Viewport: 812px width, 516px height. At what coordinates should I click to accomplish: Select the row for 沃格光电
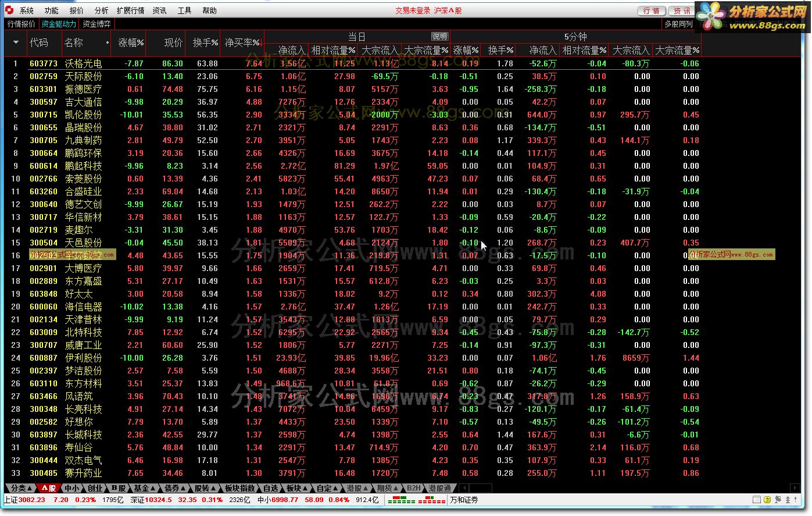(352, 63)
